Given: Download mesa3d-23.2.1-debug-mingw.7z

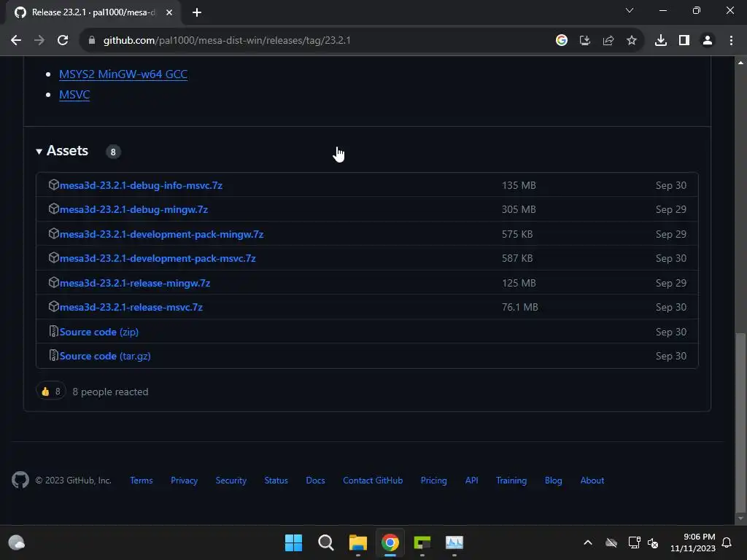Looking at the screenshot, I should [134, 209].
